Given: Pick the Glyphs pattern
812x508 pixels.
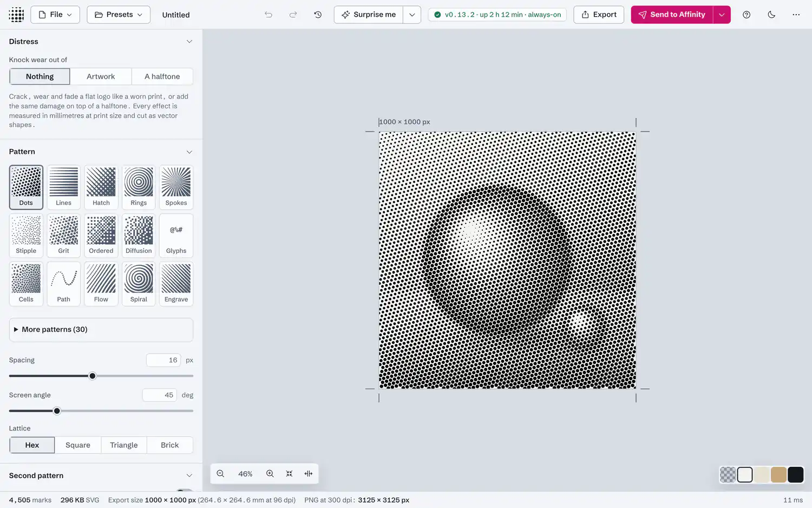Looking at the screenshot, I should pos(176,235).
